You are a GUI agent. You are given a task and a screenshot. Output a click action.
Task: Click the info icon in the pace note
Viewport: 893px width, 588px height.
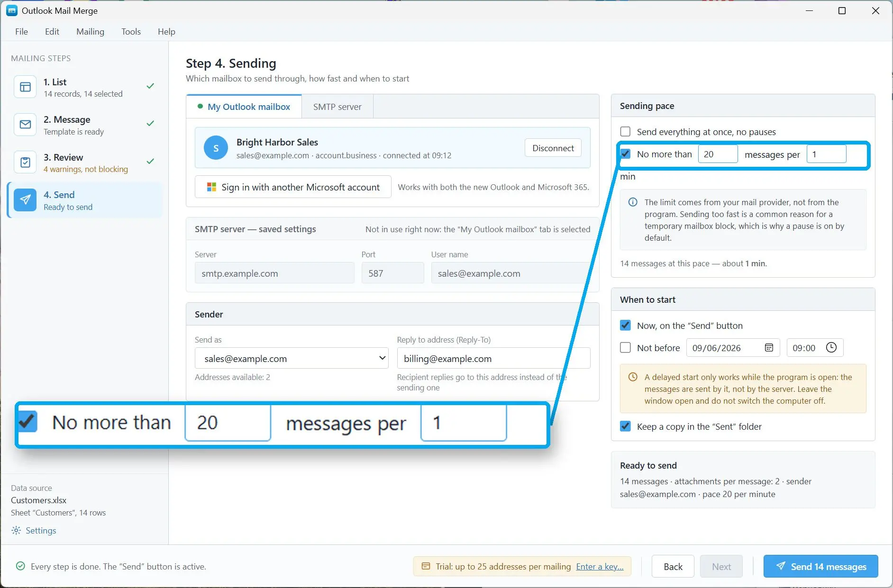[x=633, y=202]
